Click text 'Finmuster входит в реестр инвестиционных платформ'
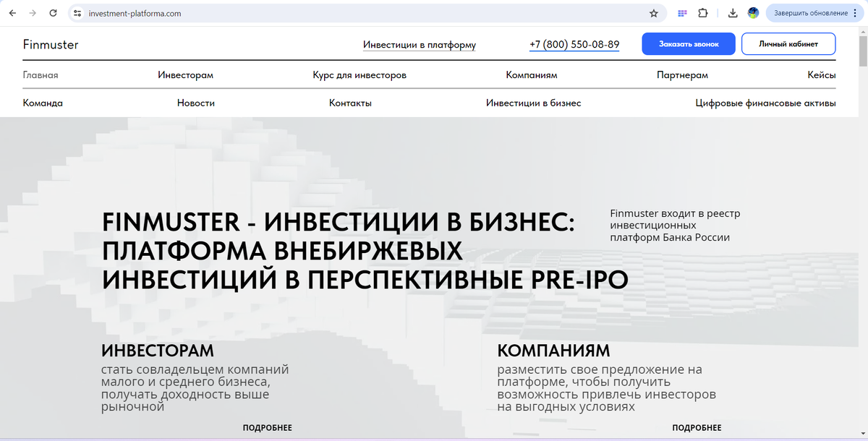The height and width of the screenshot is (441, 868). click(675, 226)
